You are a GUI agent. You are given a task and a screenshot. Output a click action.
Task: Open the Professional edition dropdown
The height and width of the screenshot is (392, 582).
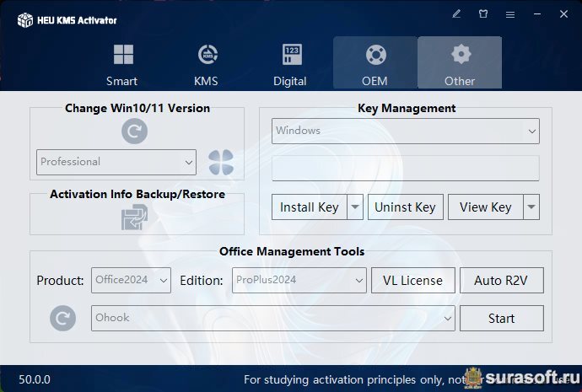116,162
